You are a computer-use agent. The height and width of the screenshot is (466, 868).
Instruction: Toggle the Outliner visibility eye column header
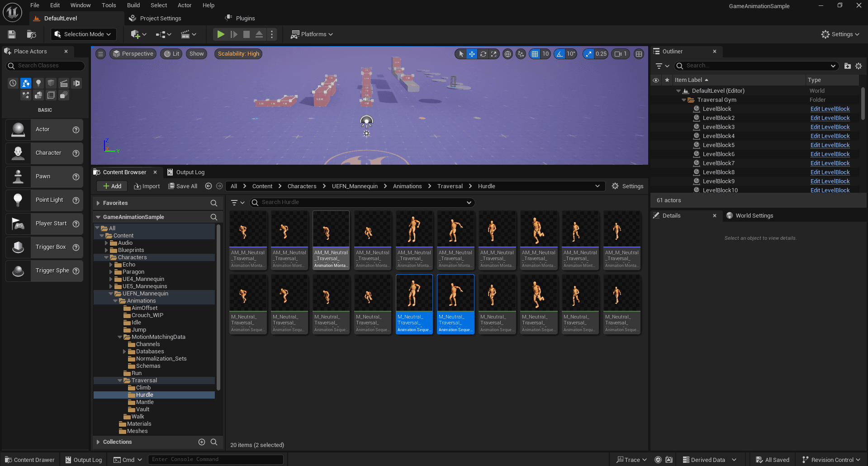click(656, 80)
